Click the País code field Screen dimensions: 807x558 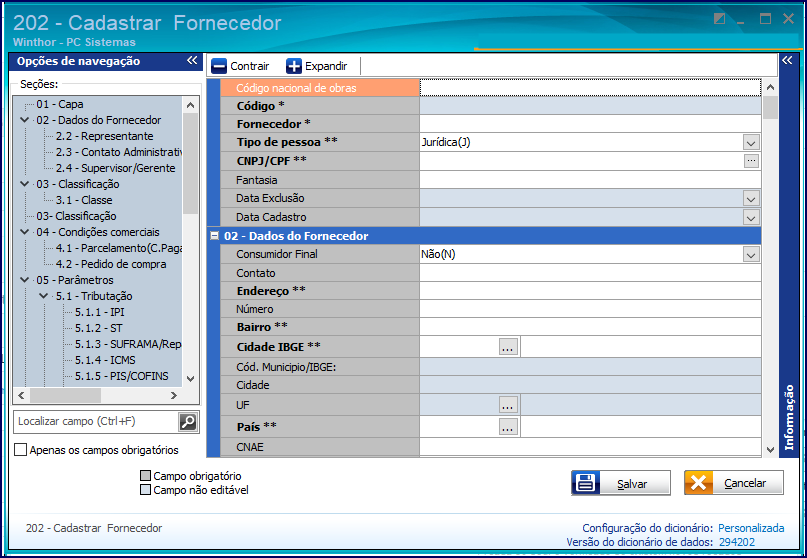(x=459, y=427)
